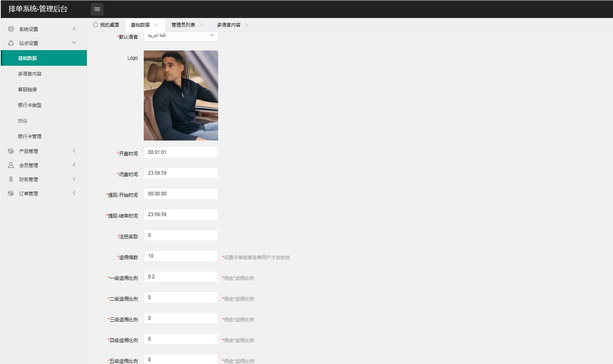Click the 订单管理 box icon
The height and width of the screenshot is (364, 613).
coord(11,193)
